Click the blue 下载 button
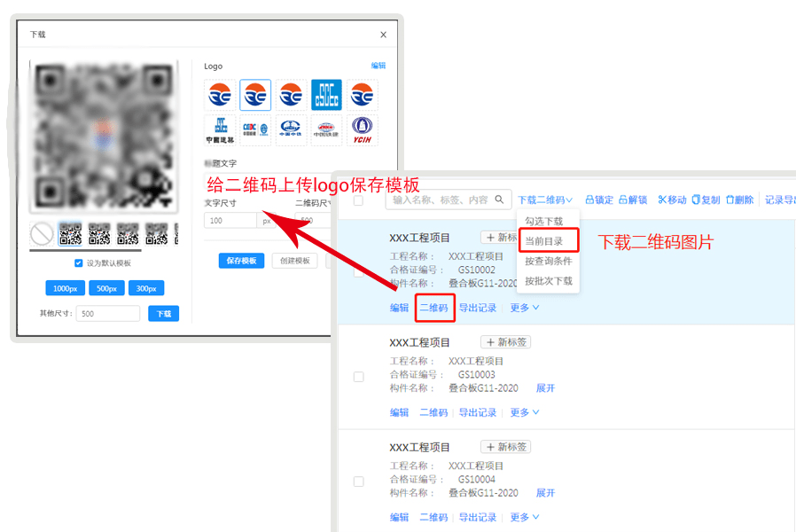 coord(163,314)
